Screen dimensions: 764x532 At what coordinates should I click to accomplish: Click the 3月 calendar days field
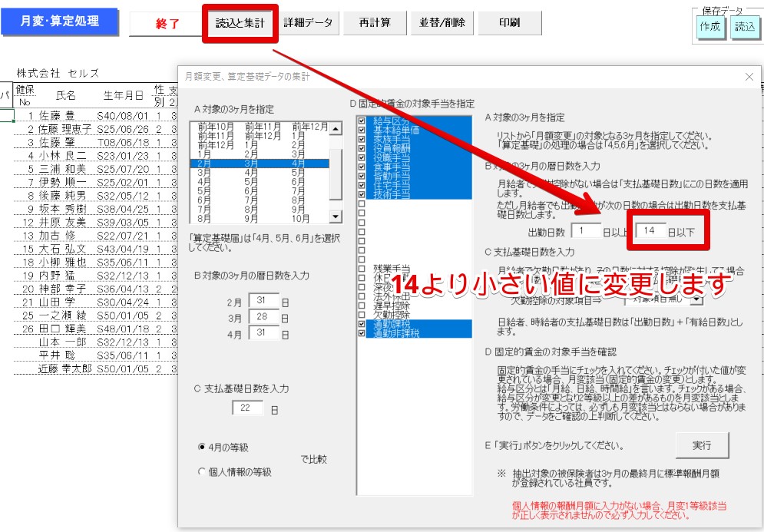coord(263,317)
